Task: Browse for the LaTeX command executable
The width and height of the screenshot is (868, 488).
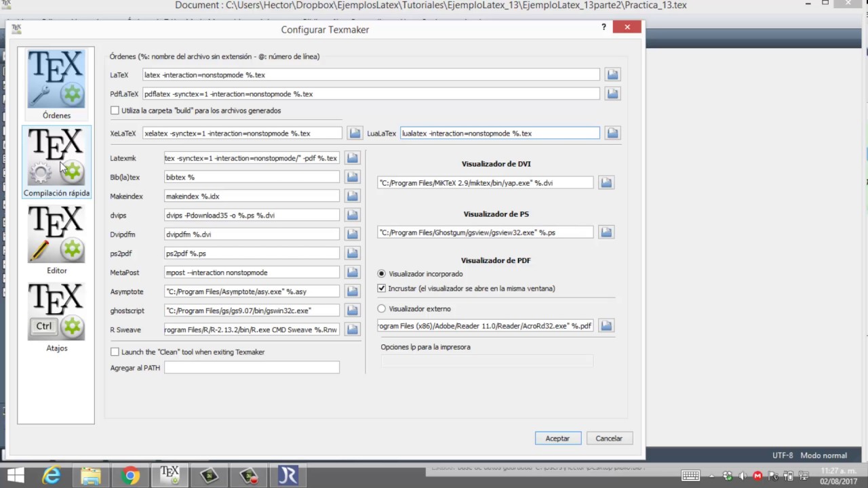Action: pyautogui.click(x=612, y=75)
